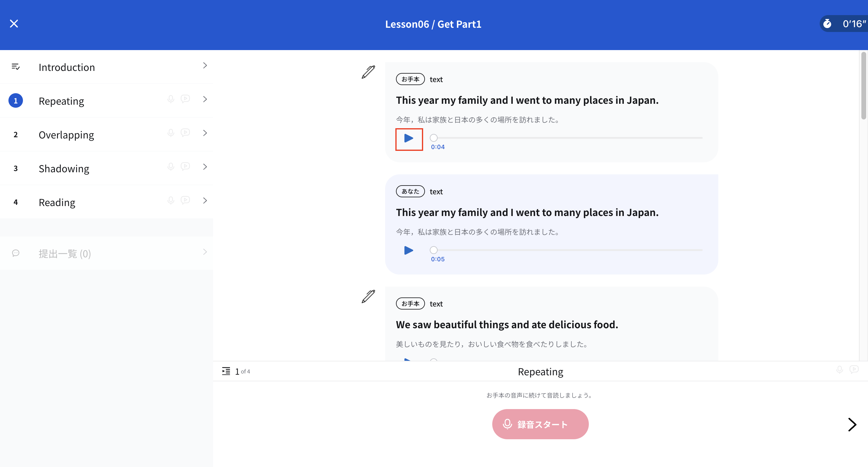Open the 提出一覧 (0) submissions list
Image resolution: width=868 pixels, height=467 pixels.
(65, 253)
